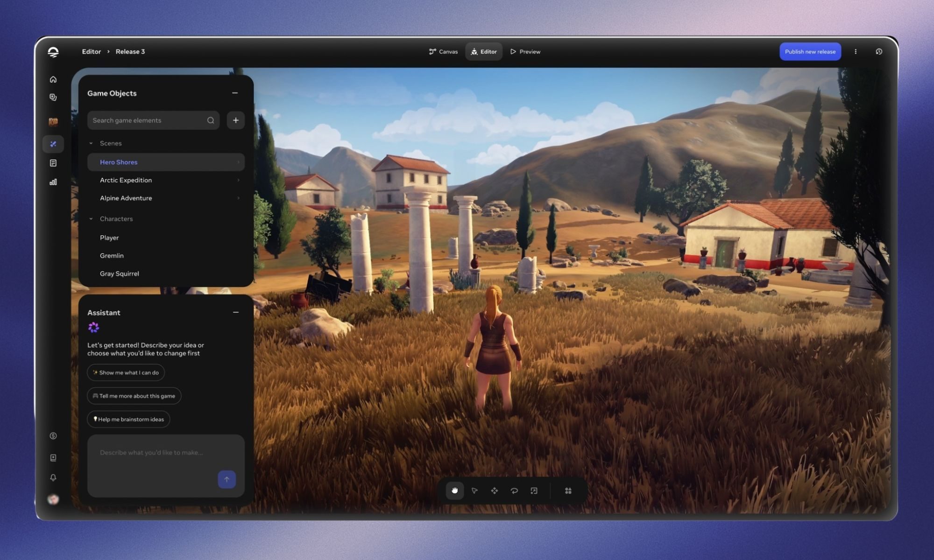Viewport: 934px width, 560px height.
Task: Click Help me brainstorm ideas suggestion
Action: point(128,419)
